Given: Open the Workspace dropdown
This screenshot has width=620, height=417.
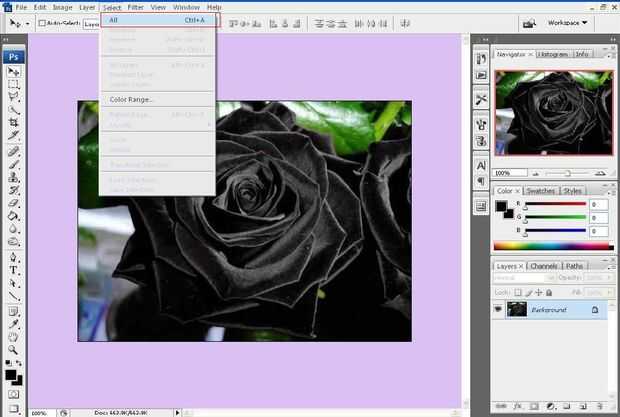Looking at the screenshot, I should pos(567,23).
